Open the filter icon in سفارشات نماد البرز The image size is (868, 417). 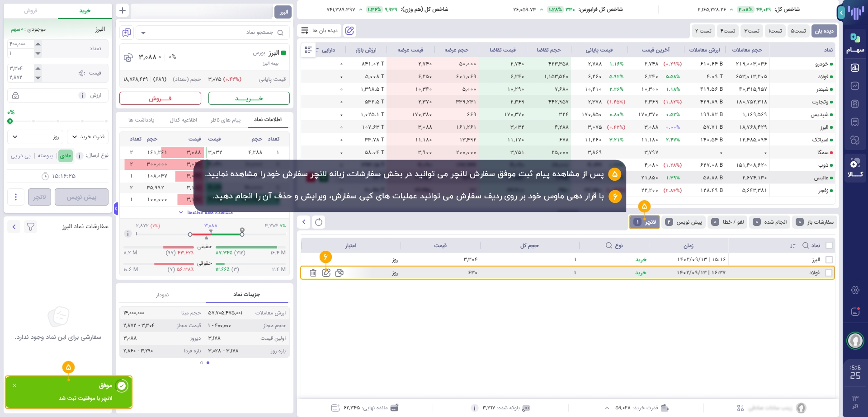(x=31, y=227)
